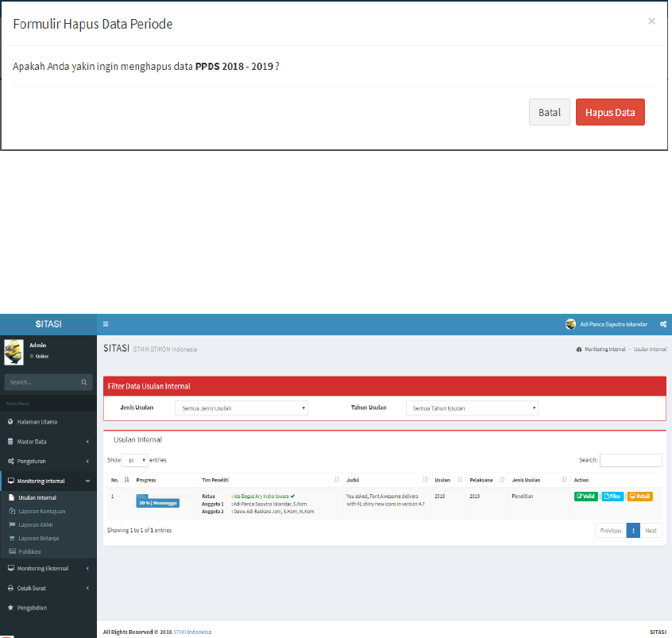This screenshot has width=672, height=638.
Task: Click 'Showing 1 to 1 of 1 entries' text
Action: tap(139, 531)
